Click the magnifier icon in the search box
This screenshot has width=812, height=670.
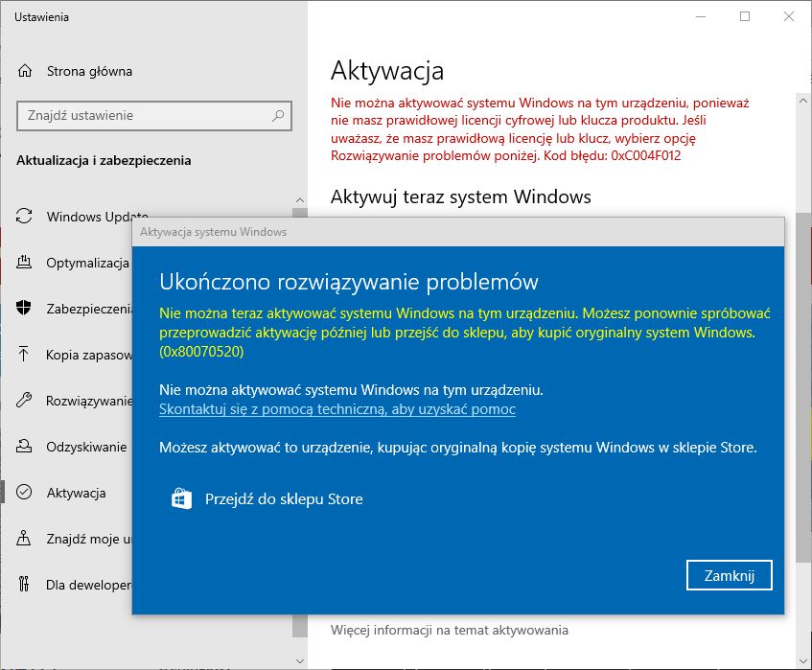tap(278, 115)
